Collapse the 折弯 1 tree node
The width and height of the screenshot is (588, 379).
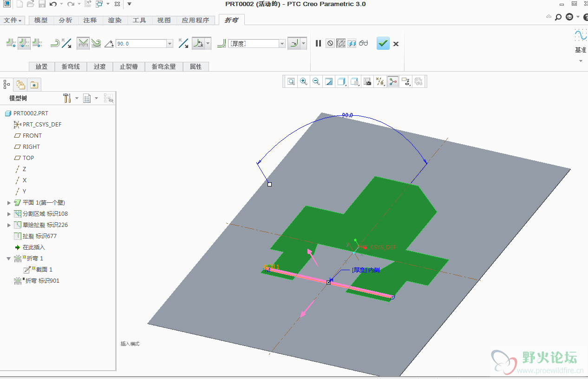coord(9,259)
